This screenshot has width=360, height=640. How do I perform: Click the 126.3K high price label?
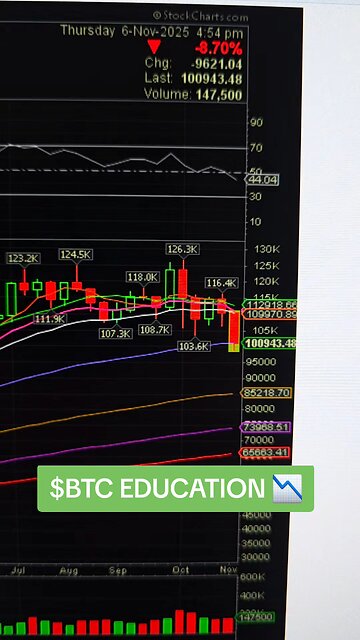[183, 249]
